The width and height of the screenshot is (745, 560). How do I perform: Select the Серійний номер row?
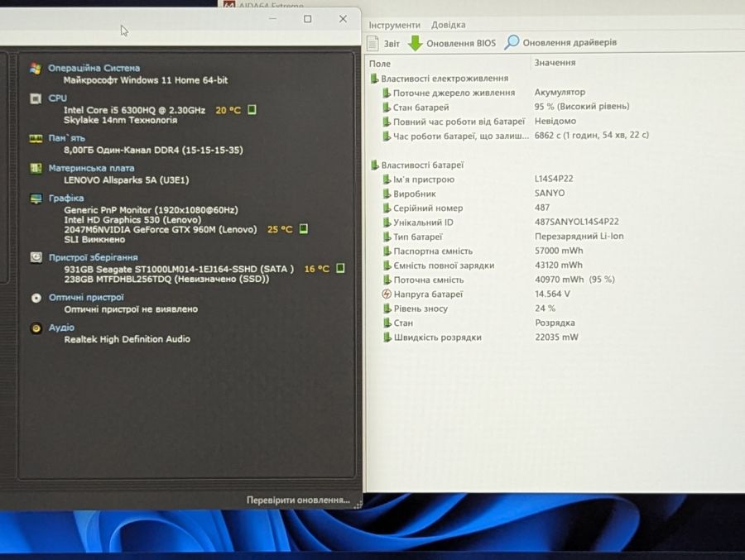coord(465,208)
